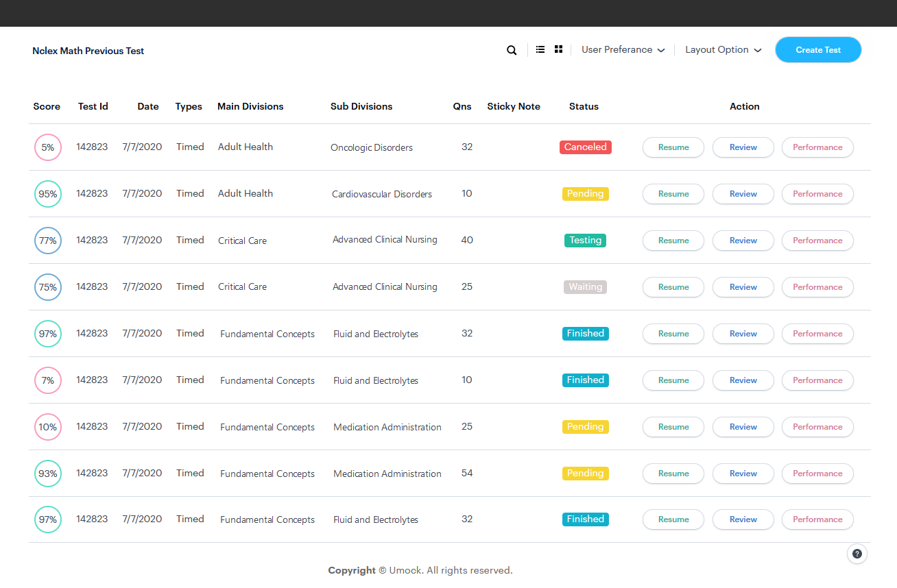
Task: Click the Create Test button
Action: (818, 50)
